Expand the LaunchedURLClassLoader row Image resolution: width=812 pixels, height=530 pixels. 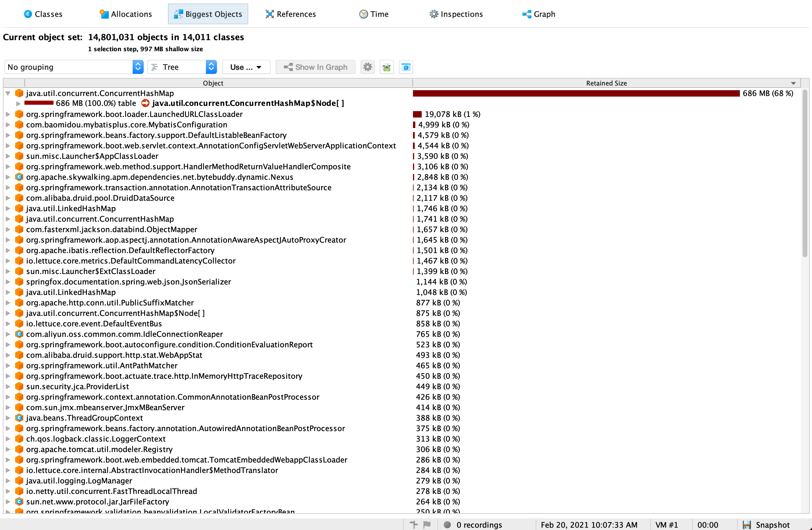point(8,114)
